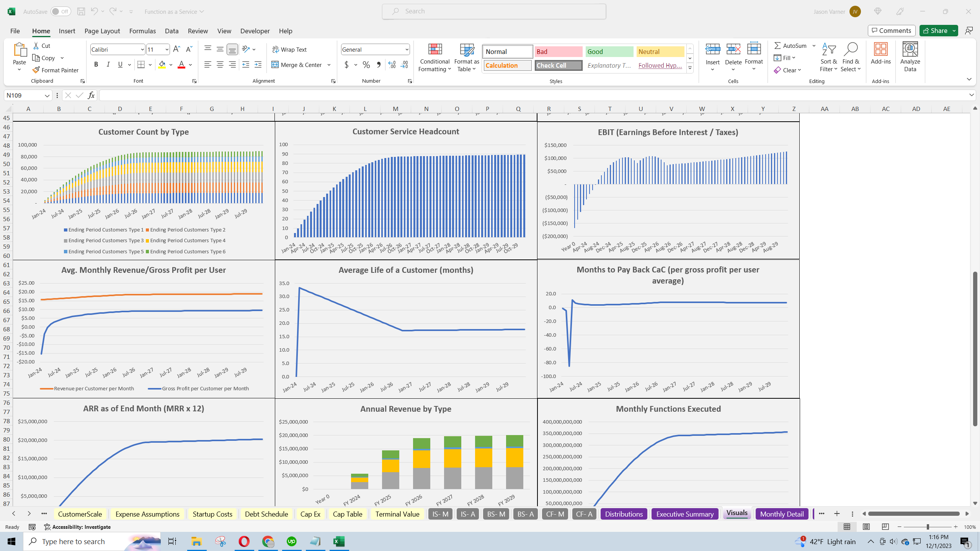Screen dimensions: 980x551
Task: Open the General number format dropdown
Action: (x=407, y=49)
